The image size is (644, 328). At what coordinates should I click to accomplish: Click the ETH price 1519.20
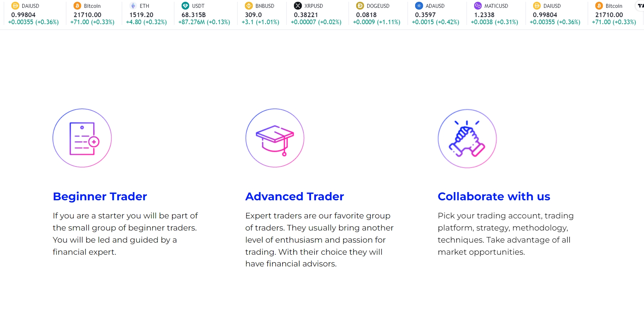tap(141, 15)
